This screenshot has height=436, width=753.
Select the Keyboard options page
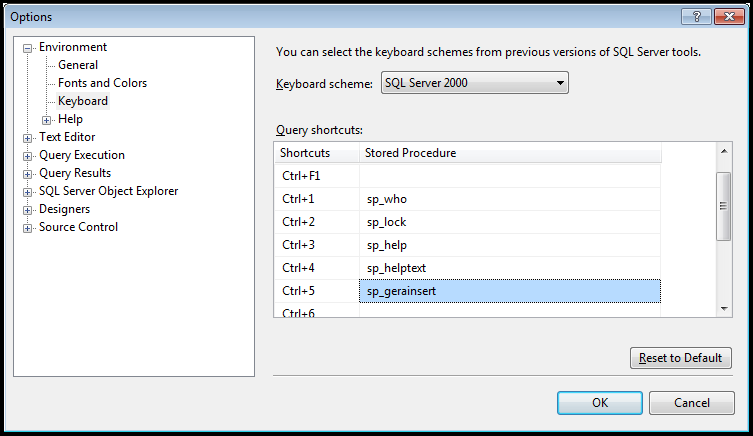point(83,101)
